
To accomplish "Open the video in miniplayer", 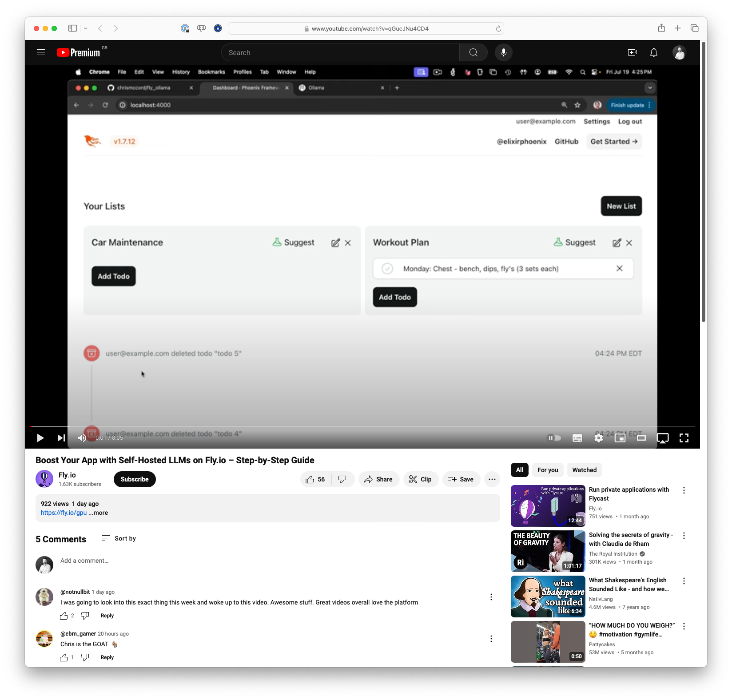I will coord(620,438).
